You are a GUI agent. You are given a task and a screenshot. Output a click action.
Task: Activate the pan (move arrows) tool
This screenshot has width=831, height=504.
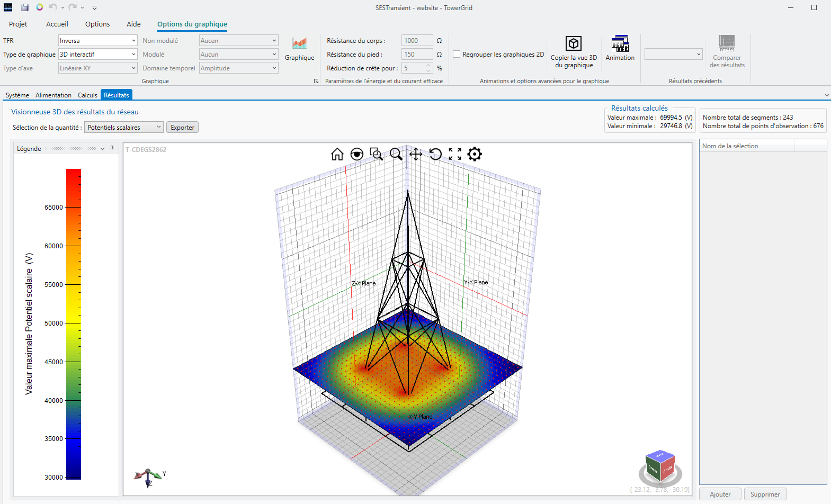pyautogui.click(x=416, y=154)
